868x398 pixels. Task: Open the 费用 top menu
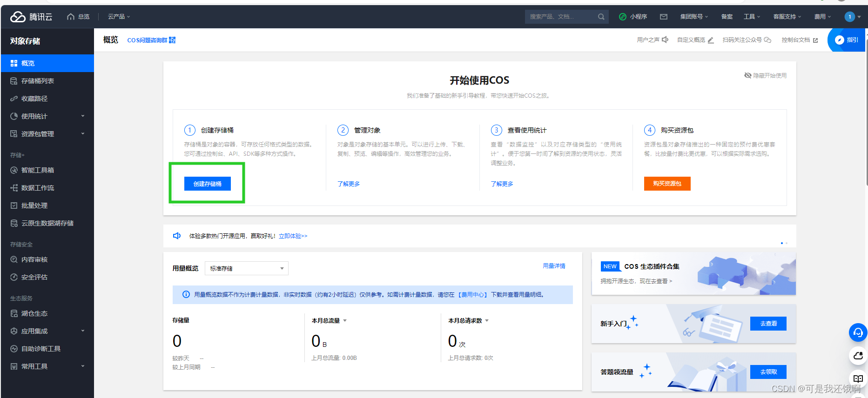coord(822,17)
